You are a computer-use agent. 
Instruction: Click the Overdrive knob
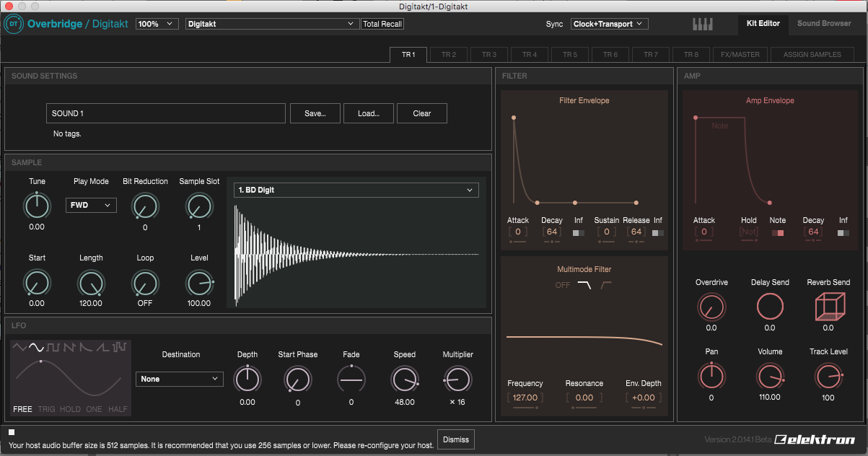click(x=711, y=307)
